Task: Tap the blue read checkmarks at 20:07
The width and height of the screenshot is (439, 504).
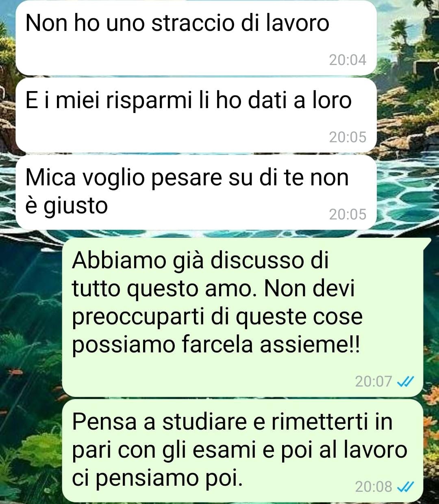Action: (x=405, y=381)
